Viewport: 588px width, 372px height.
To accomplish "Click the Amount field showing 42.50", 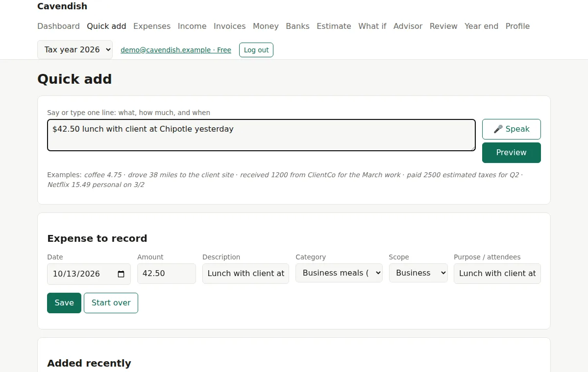I will (x=167, y=274).
